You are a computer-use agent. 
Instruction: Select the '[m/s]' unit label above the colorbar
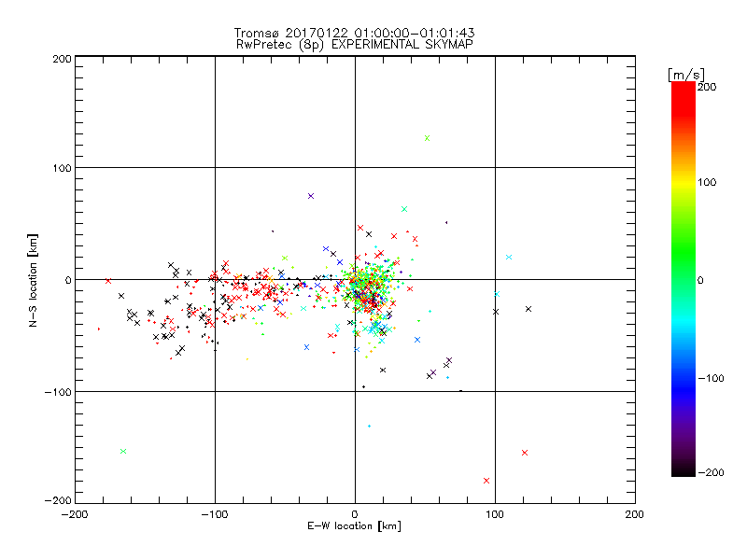[685, 75]
